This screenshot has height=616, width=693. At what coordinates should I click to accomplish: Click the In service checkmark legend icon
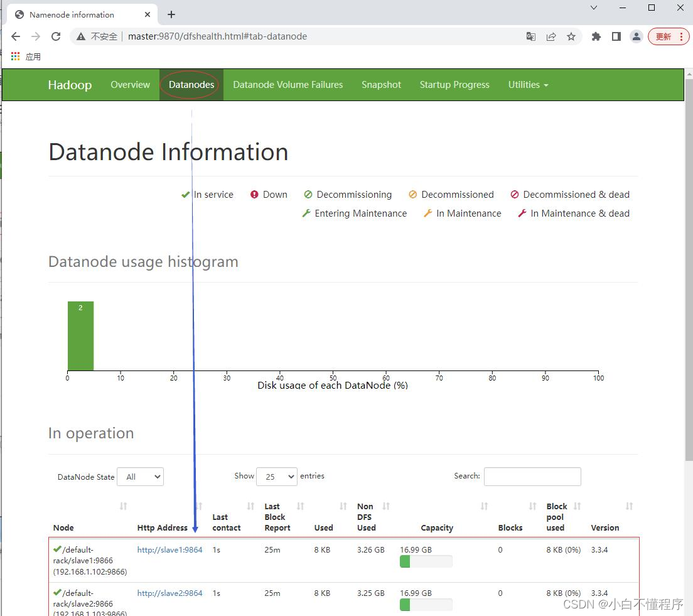[185, 195]
